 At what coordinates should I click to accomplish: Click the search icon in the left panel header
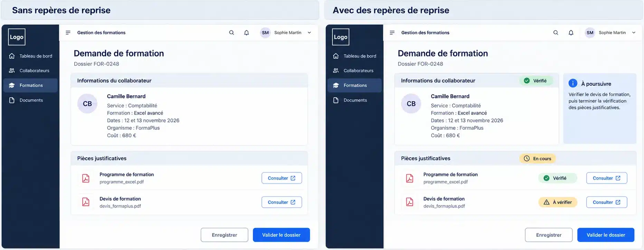(231, 32)
